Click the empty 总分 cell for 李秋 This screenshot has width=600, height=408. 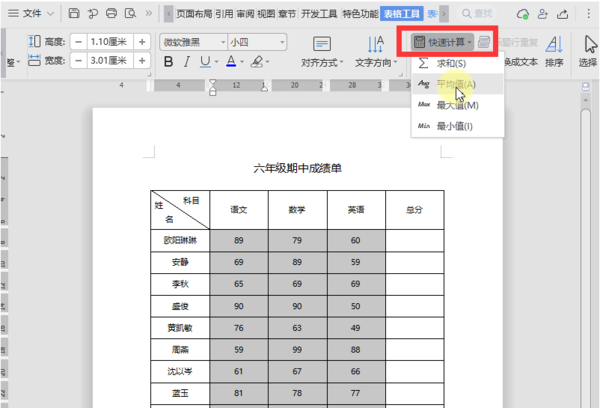tap(414, 284)
